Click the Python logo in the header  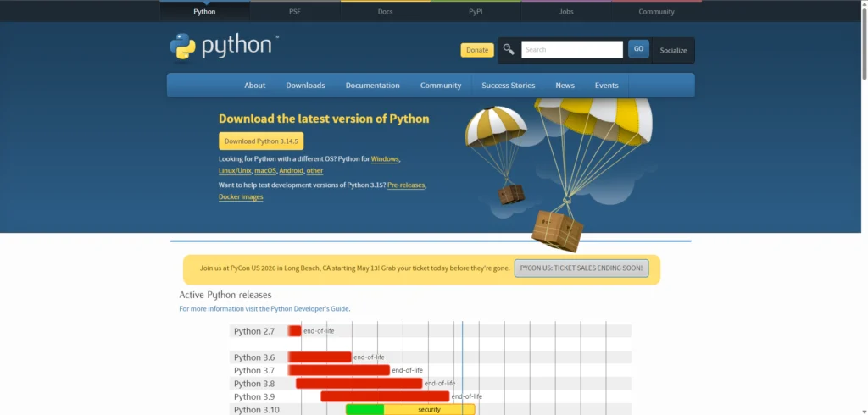(224, 47)
